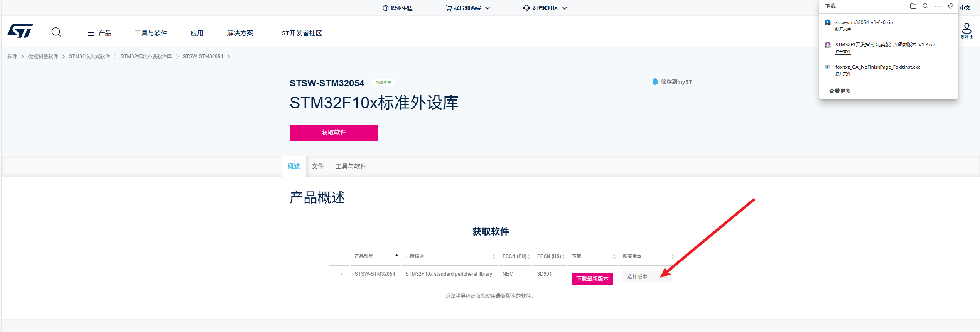980x332 pixels.
Task: Click 打开文件 under stsw-stm32054 zip
Action: (x=843, y=29)
